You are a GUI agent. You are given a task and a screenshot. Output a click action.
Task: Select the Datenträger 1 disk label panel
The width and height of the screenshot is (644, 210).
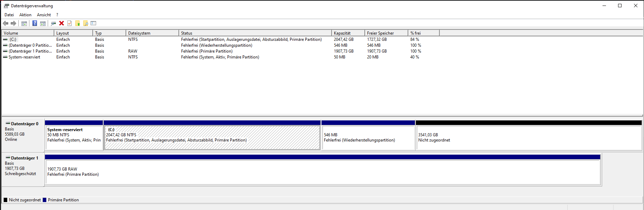click(23, 170)
